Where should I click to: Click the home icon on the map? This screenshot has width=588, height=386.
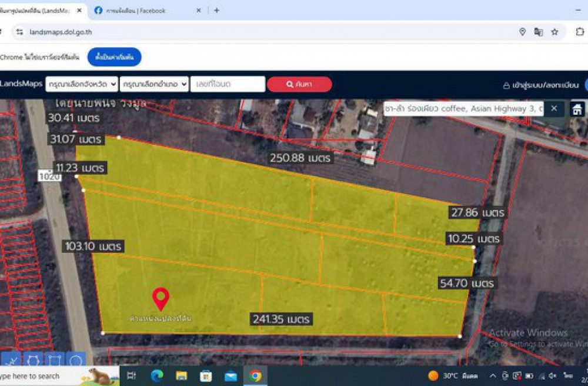577,109
